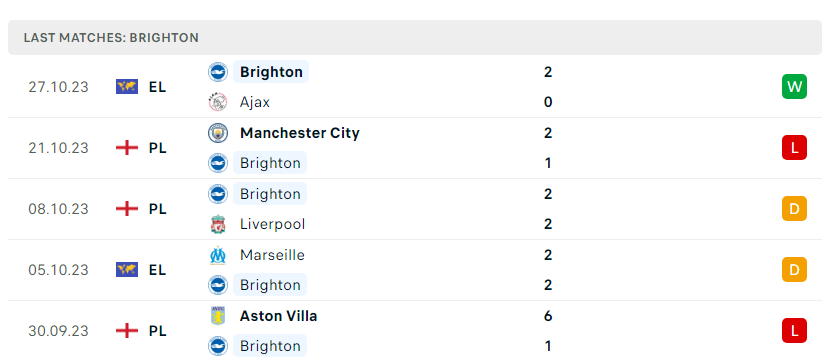Click the Liverpool club crest icon
This screenshot has width=830, height=360.
[218, 224]
